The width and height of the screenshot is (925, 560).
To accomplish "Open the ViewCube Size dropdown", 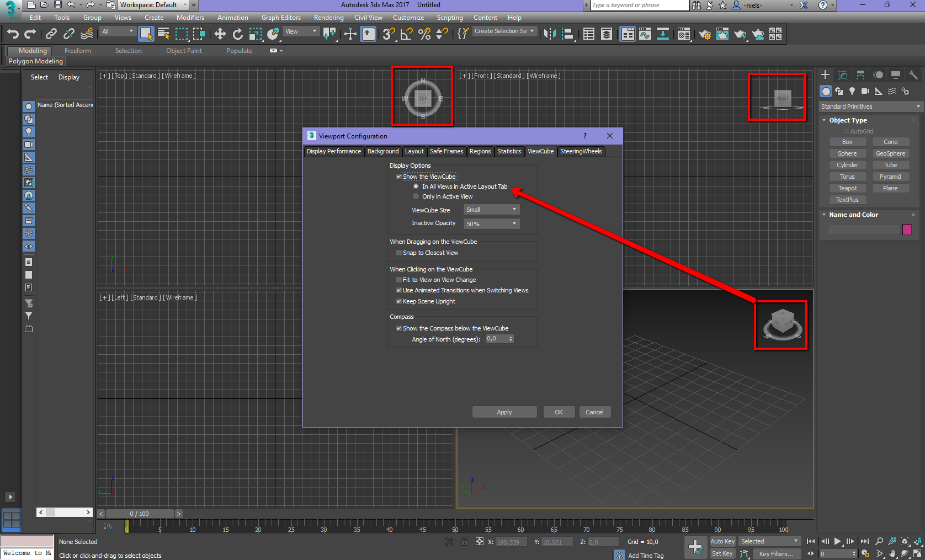I will pos(491,210).
